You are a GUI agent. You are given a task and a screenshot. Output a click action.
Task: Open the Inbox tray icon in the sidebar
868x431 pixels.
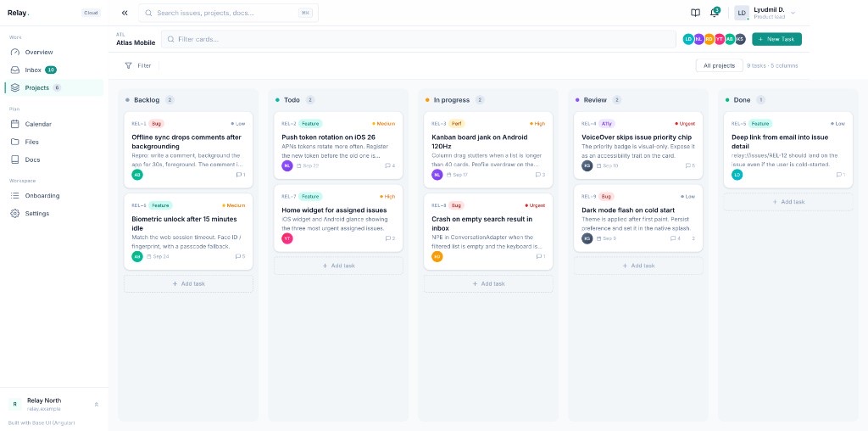(15, 70)
